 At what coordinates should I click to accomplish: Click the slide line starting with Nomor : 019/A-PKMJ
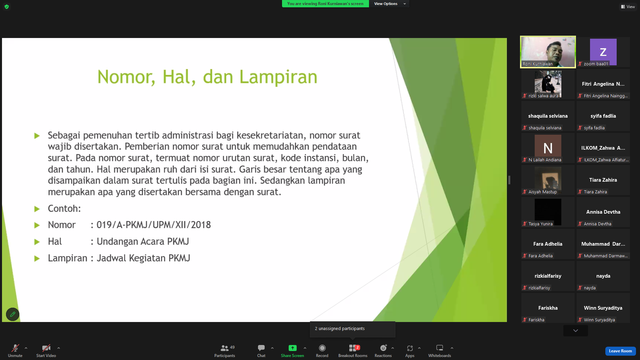129,225
